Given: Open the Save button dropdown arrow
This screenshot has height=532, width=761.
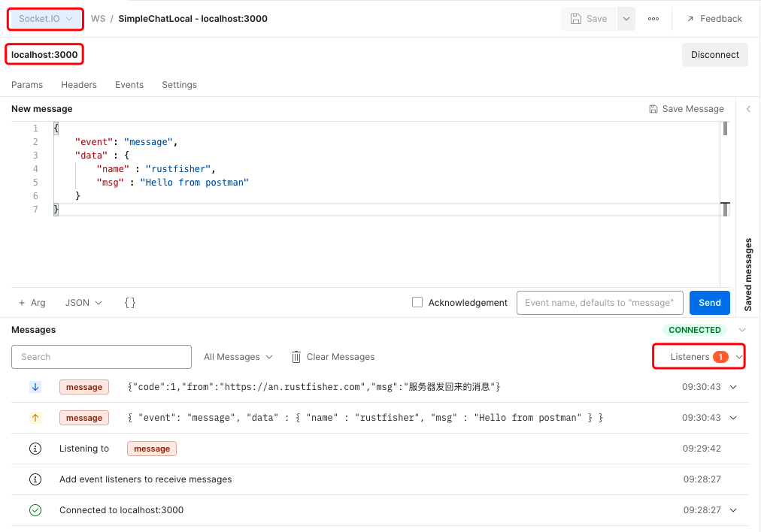Looking at the screenshot, I should tap(626, 19).
